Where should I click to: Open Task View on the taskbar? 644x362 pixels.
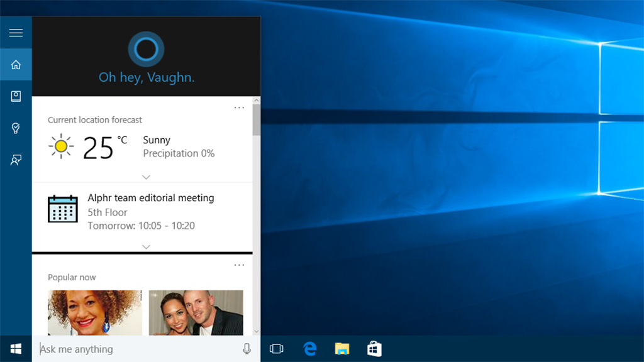(277, 349)
